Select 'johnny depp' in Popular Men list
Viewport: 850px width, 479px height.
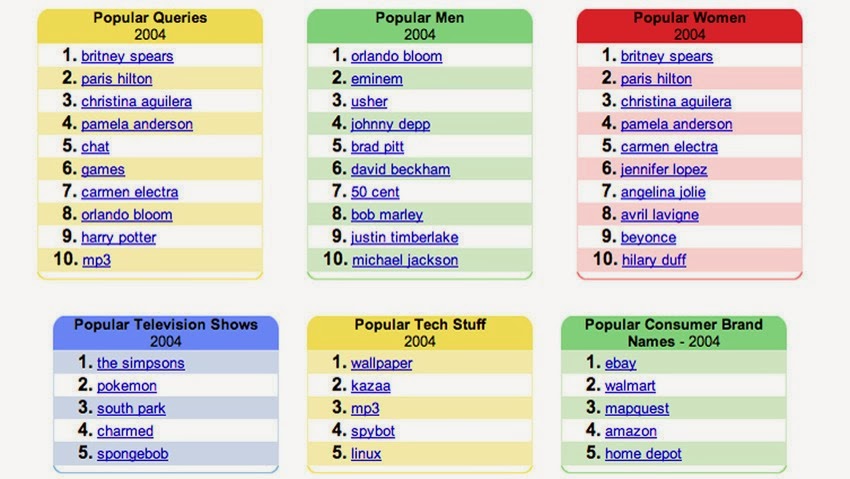[x=392, y=125]
